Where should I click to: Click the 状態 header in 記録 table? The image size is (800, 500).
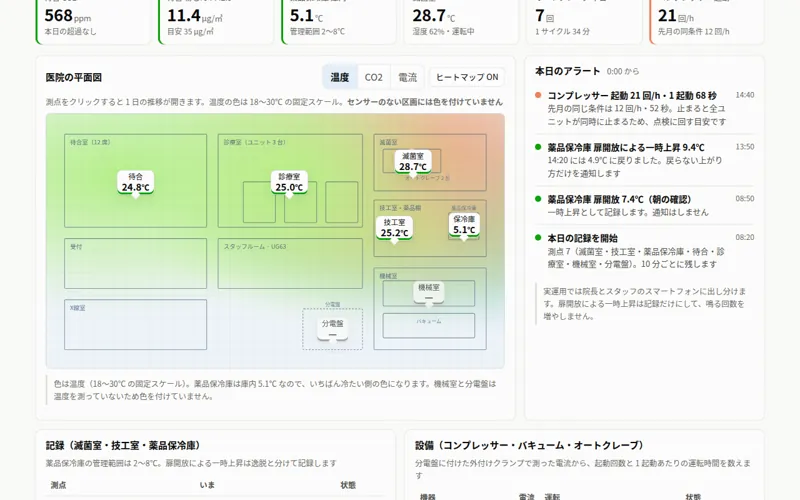348,485
